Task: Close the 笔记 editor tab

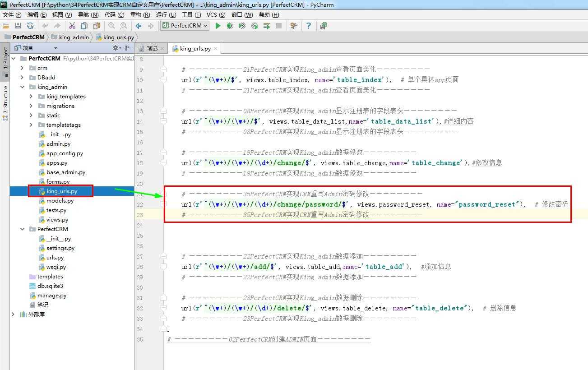Action: [162, 49]
